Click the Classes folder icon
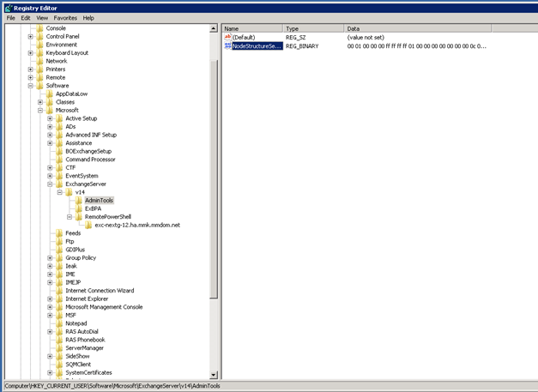 50,102
